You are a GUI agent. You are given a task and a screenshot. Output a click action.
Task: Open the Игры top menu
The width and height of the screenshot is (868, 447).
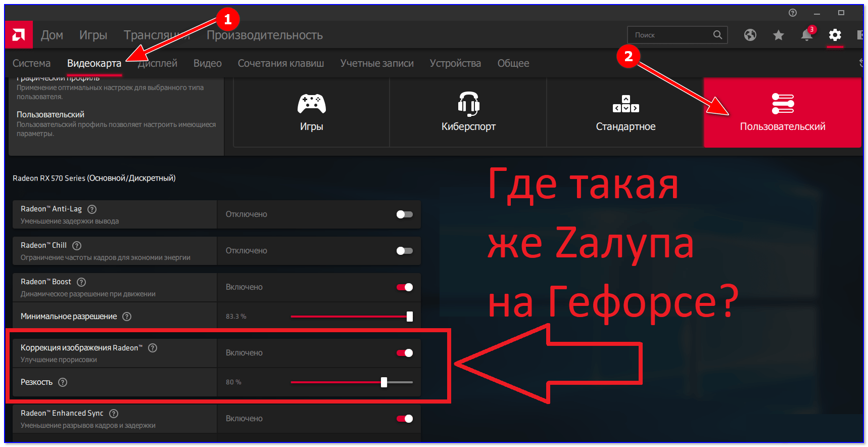pyautogui.click(x=93, y=35)
